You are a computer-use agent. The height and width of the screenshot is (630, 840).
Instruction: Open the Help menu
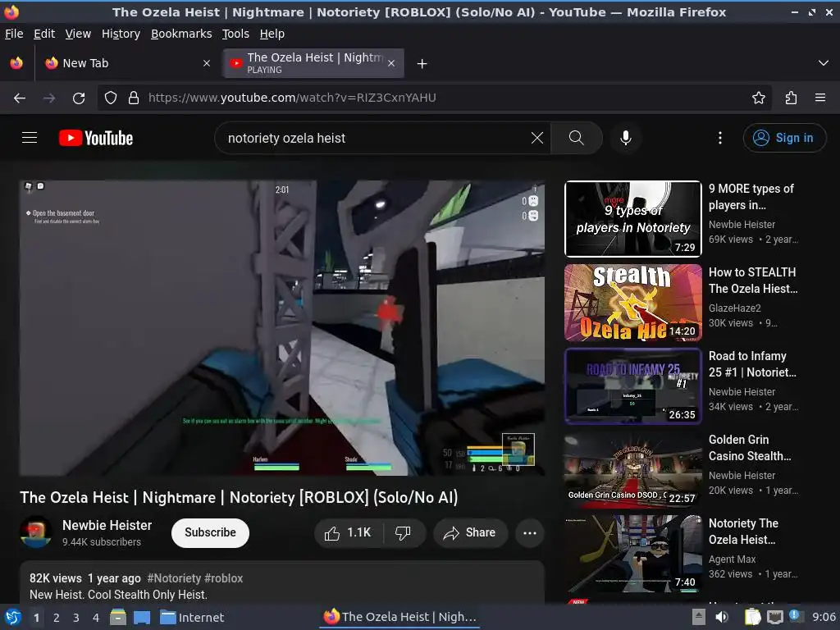pos(272,34)
